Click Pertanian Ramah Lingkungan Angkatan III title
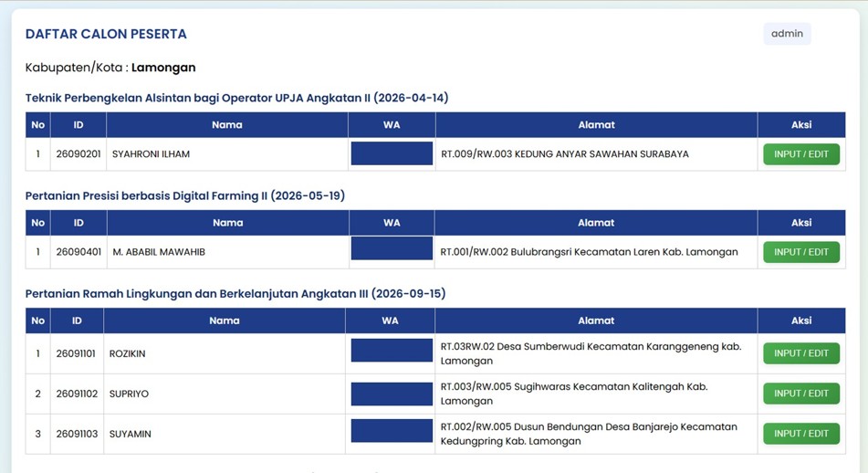868x473 pixels. tap(235, 293)
